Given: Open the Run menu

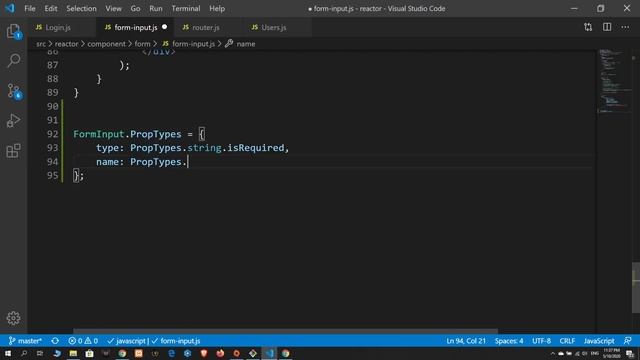Looking at the screenshot, I should click(x=156, y=9).
